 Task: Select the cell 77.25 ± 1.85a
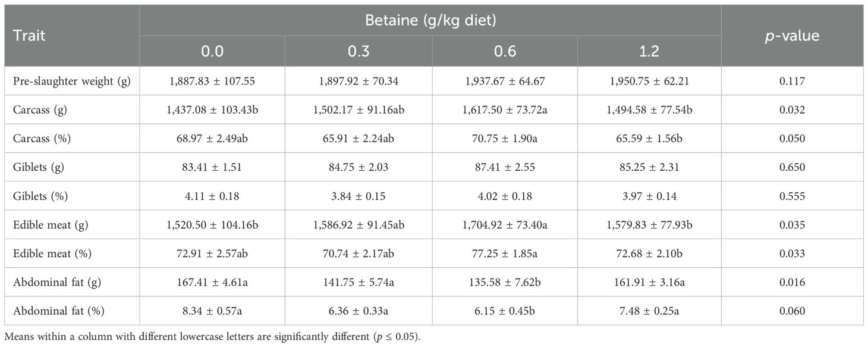(x=504, y=254)
